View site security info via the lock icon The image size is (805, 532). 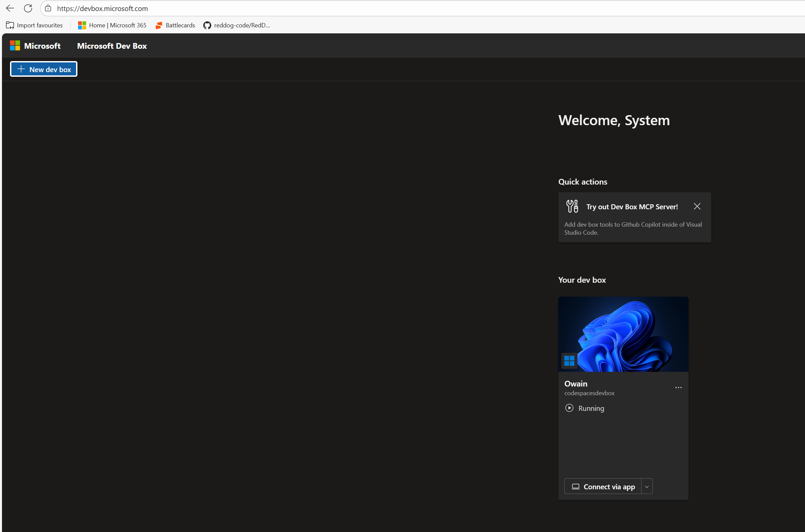click(48, 8)
